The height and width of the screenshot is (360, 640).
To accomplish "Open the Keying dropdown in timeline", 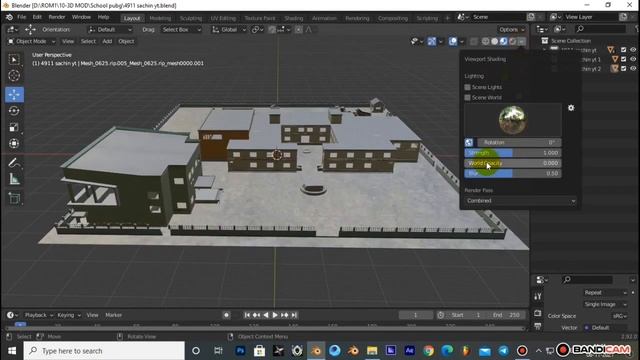I will (x=69, y=315).
